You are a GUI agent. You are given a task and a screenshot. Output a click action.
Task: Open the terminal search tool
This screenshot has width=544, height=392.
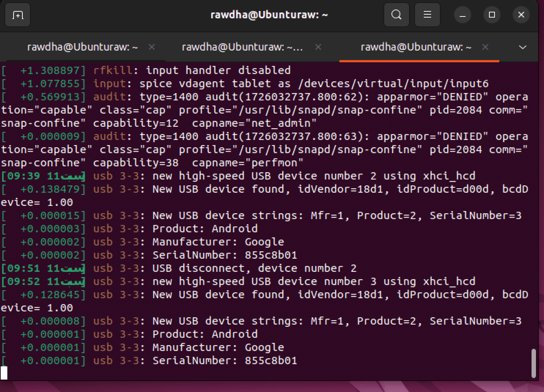click(396, 15)
